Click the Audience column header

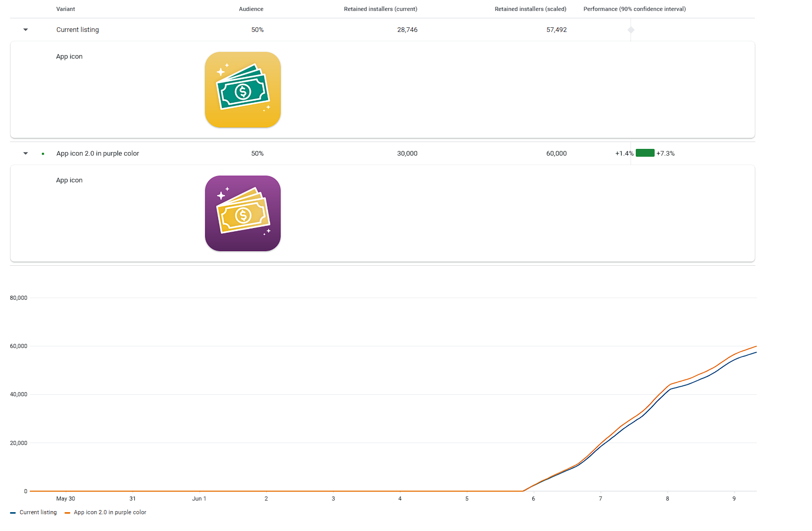[x=251, y=9]
